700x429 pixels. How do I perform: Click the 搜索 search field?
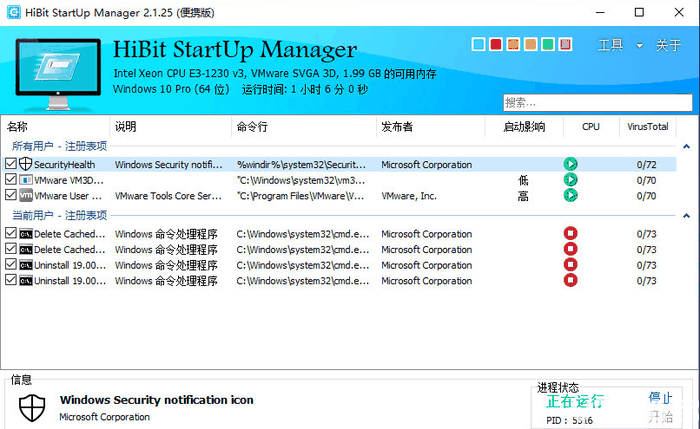pyautogui.click(x=598, y=103)
